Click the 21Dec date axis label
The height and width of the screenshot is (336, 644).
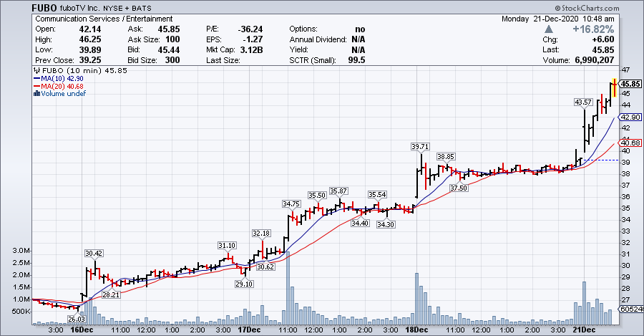coord(584,330)
